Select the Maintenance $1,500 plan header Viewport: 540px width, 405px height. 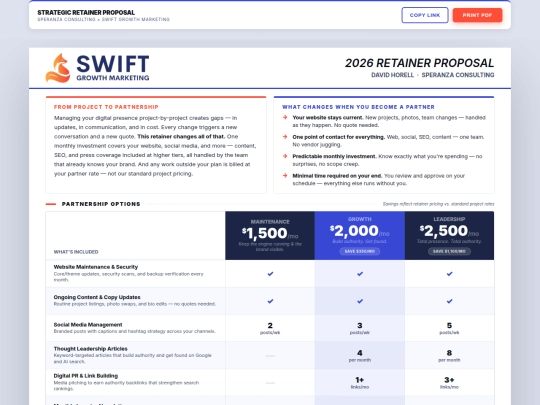click(x=270, y=236)
